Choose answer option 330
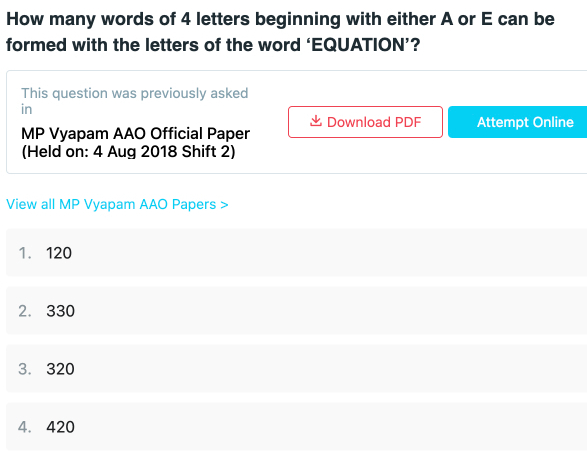Image resolution: width=587 pixels, height=455 pixels. pyautogui.click(x=296, y=311)
